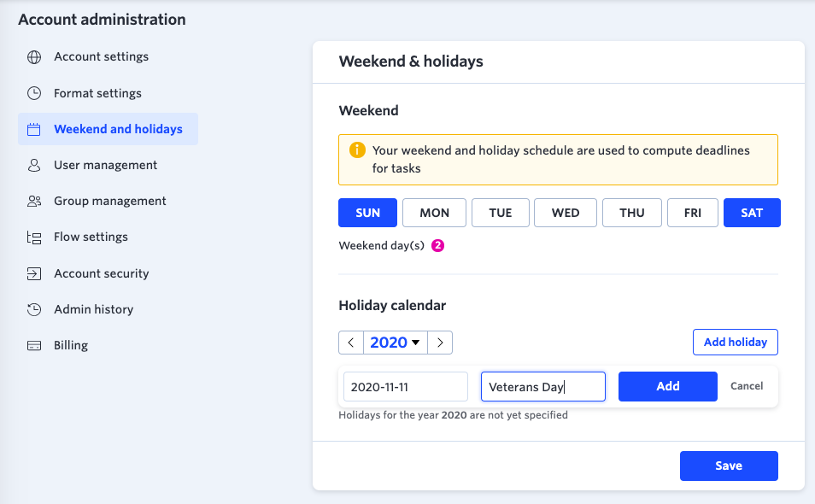Go to previous year with left chevron
815x504 pixels.
click(x=351, y=343)
